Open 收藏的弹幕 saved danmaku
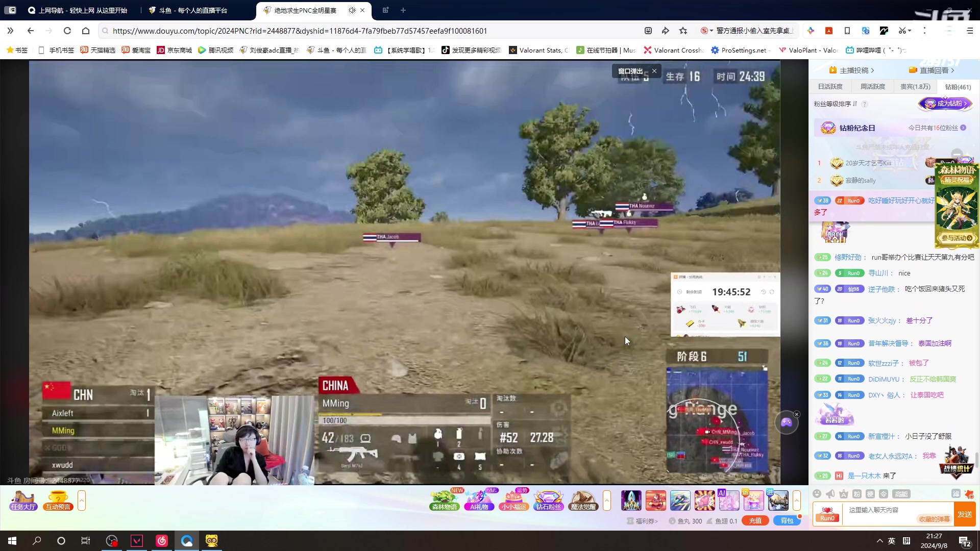Screen dimensions: 980x551 pyautogui.click(x=934, y=519)
